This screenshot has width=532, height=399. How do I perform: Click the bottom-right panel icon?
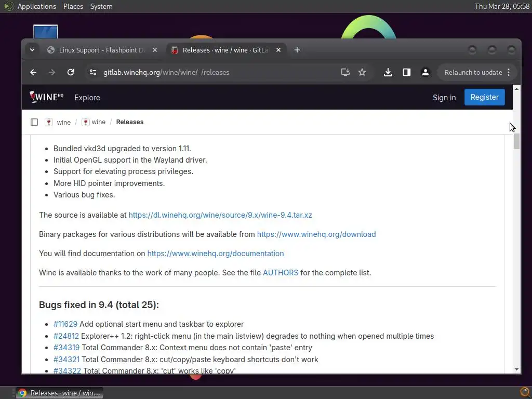[x=525, y=393]
